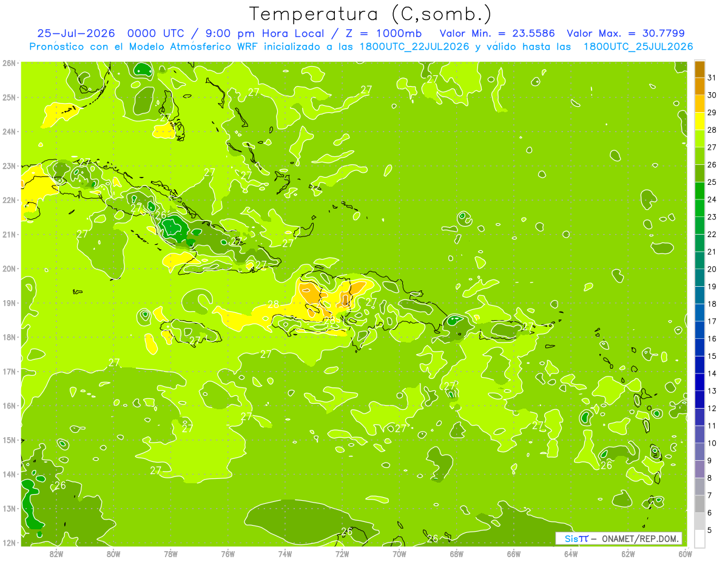
Task: Click the '22N' latitude axis label
Action: pyautogui.click(x=8, y=200)
